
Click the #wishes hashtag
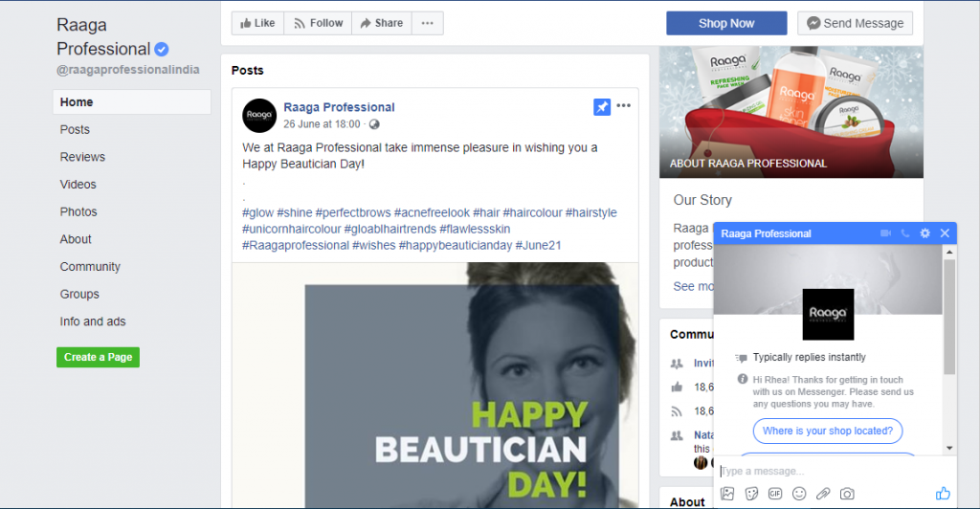coord(374,246)
